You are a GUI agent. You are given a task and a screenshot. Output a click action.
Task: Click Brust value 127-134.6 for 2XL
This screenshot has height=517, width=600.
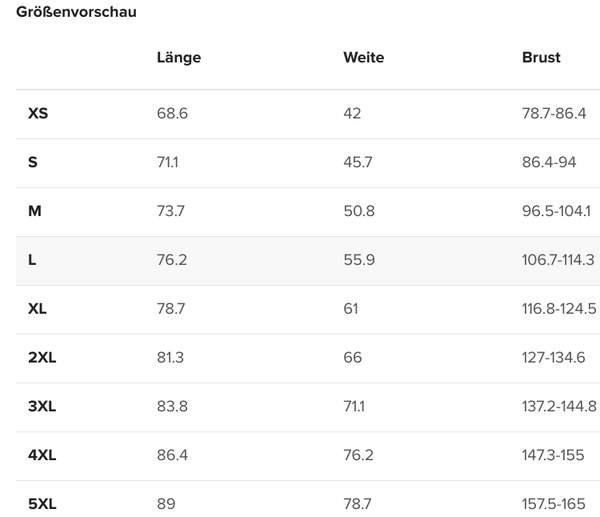pyautogui.click(x=553, y=357)
